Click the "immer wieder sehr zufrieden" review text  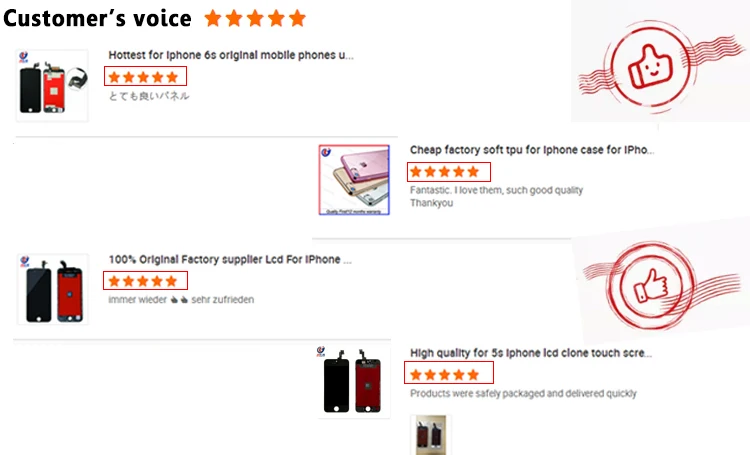(x=181, y=299)
